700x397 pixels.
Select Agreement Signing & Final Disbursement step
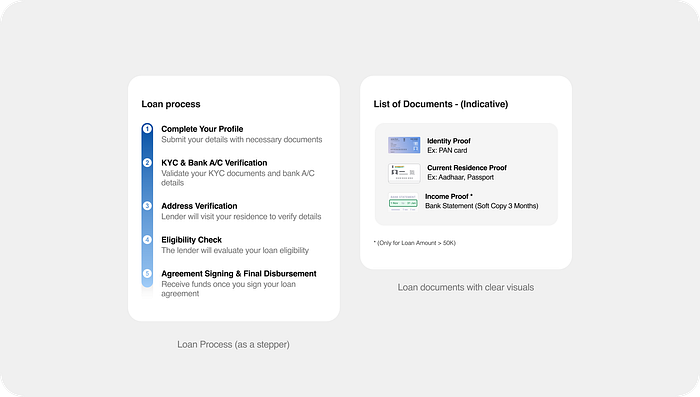click(x=239, y=274)
